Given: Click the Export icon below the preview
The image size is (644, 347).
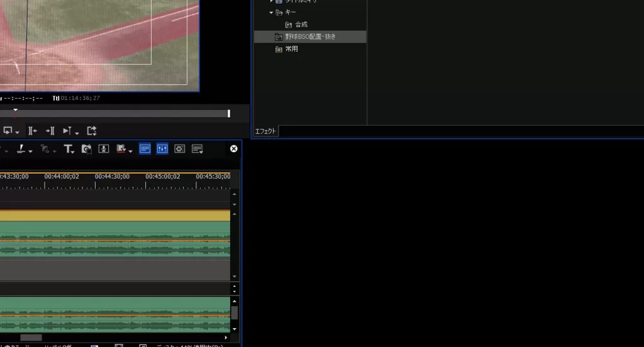Looking at the screenshot, I should (x=92, y=131).
